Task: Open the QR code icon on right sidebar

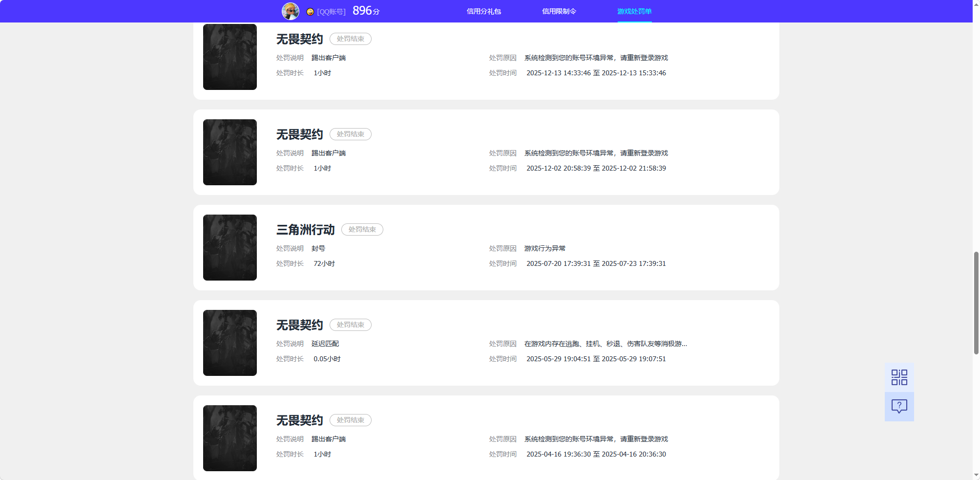Action: point(899,377)
